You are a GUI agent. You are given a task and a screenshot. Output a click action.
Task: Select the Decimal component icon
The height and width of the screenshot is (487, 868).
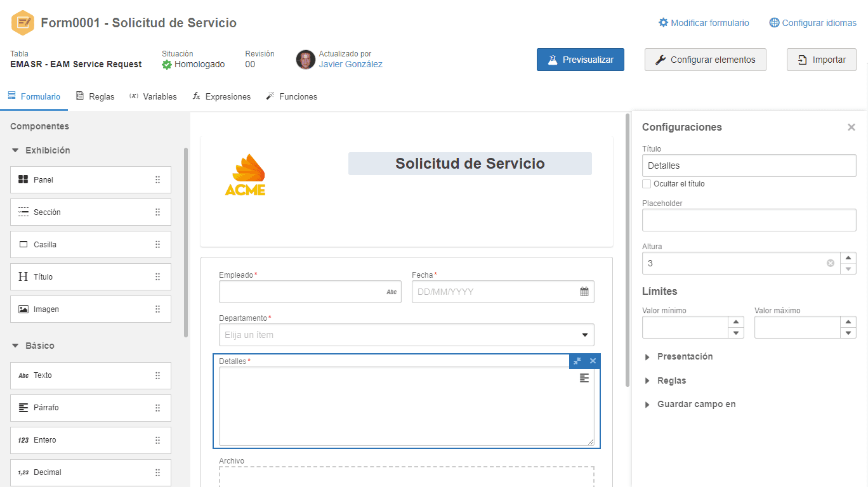pyautogui.click(x=23, y=472)
